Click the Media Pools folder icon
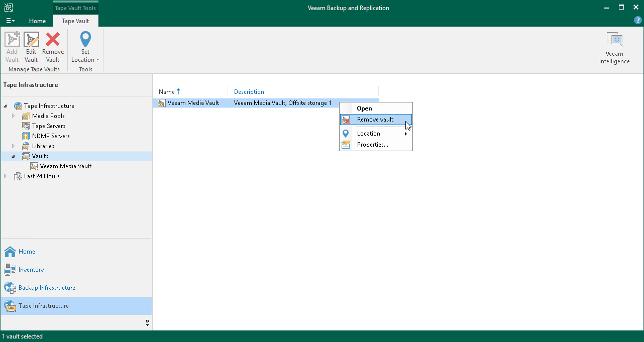644x342 pixels. click(26, 116)
